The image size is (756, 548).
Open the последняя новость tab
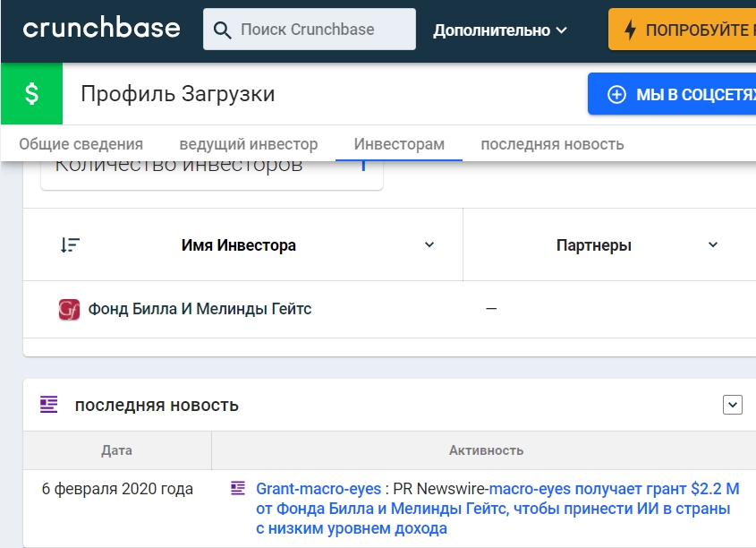click(553, 144)
